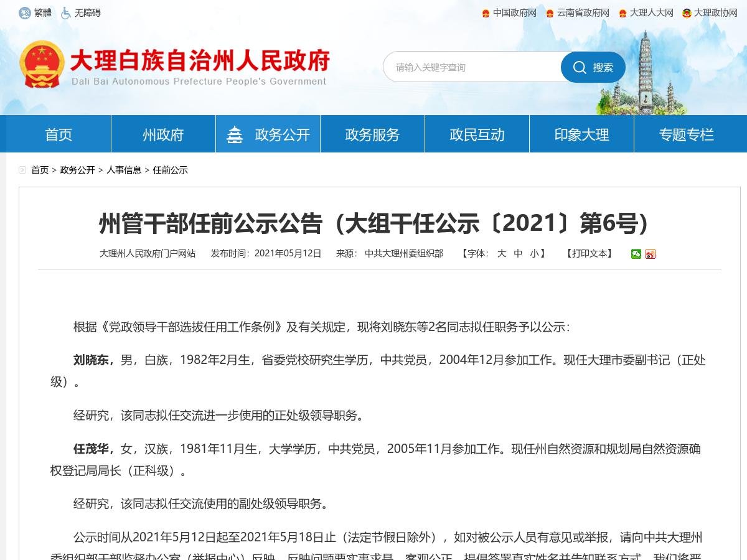
Task: Set font size to 大
Action: (502, 253)
